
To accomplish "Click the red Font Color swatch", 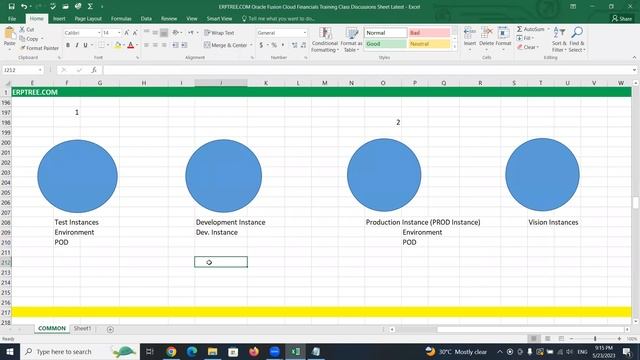I will (x=131, y=45).
